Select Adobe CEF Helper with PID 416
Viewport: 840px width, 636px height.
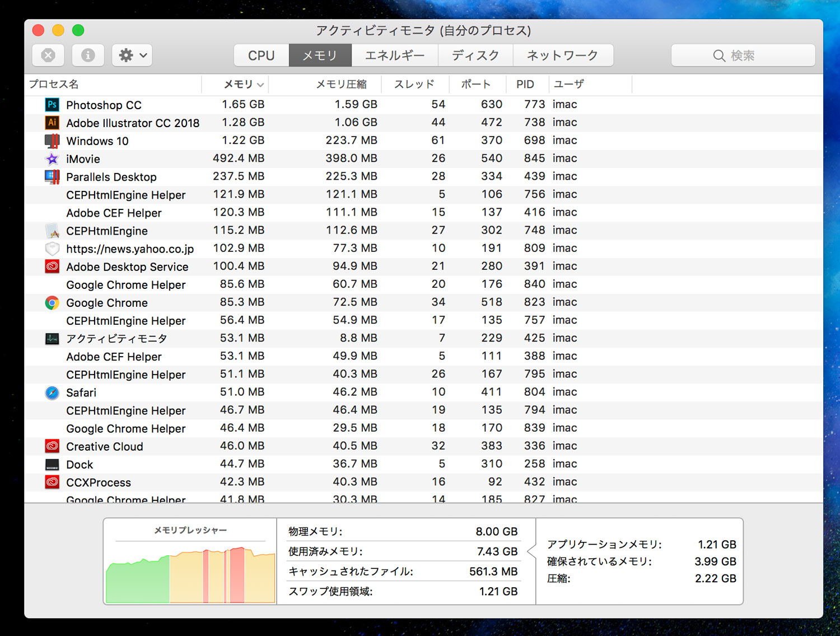(114, 213)
